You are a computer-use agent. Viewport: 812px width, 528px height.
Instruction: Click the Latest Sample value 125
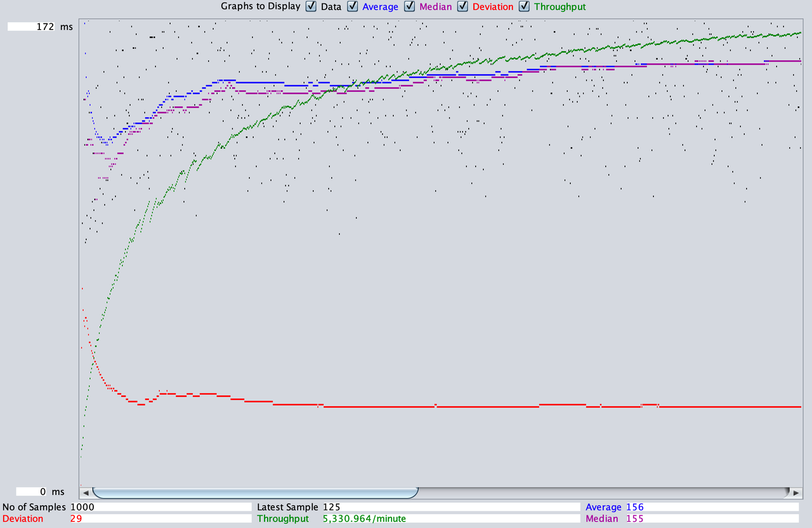(x=450, y=507)
